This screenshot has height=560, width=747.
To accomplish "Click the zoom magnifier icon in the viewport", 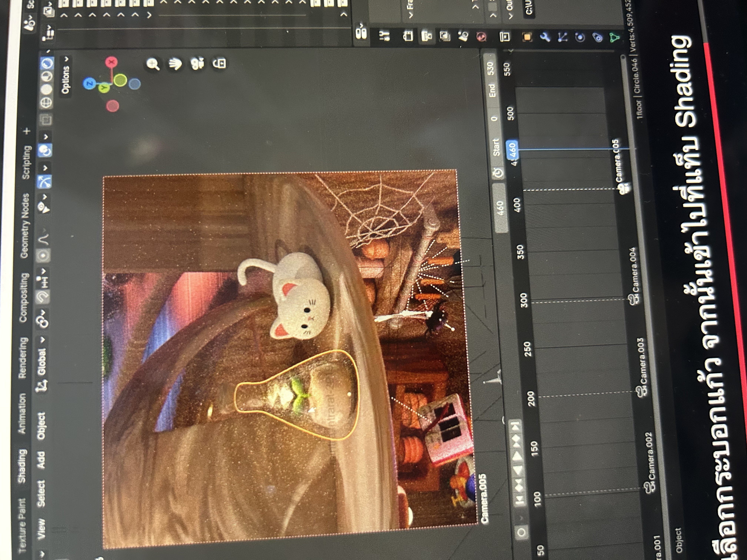I will pyautogui.click(x=153, y=64).
